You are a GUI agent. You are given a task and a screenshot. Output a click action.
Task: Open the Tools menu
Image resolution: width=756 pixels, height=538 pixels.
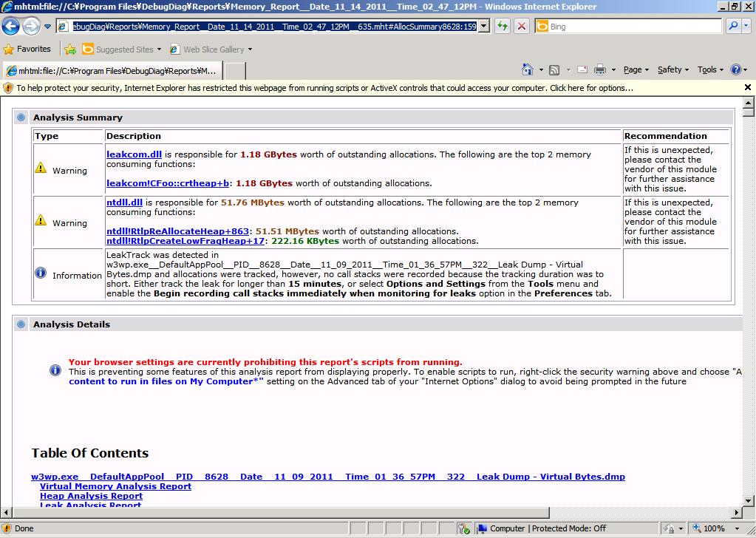711,69
